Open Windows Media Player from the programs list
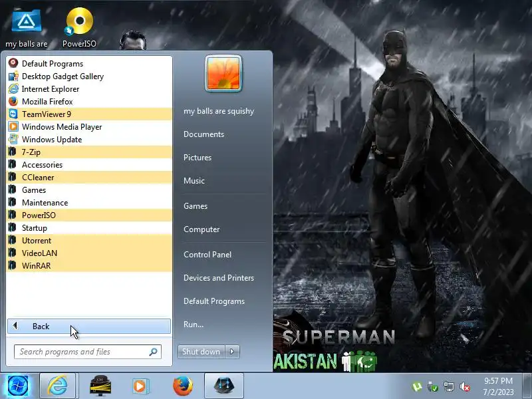 (89, 126)
